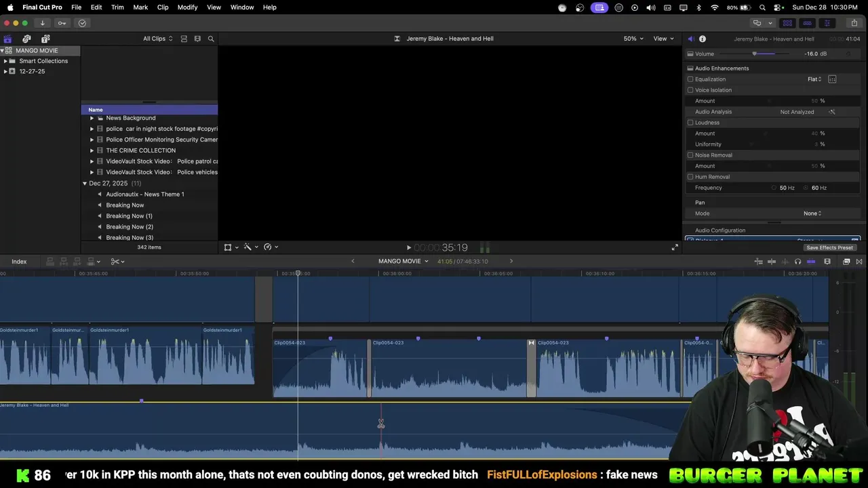
Task: Play the viewer with the play button
Action: [x=409, y=248]
